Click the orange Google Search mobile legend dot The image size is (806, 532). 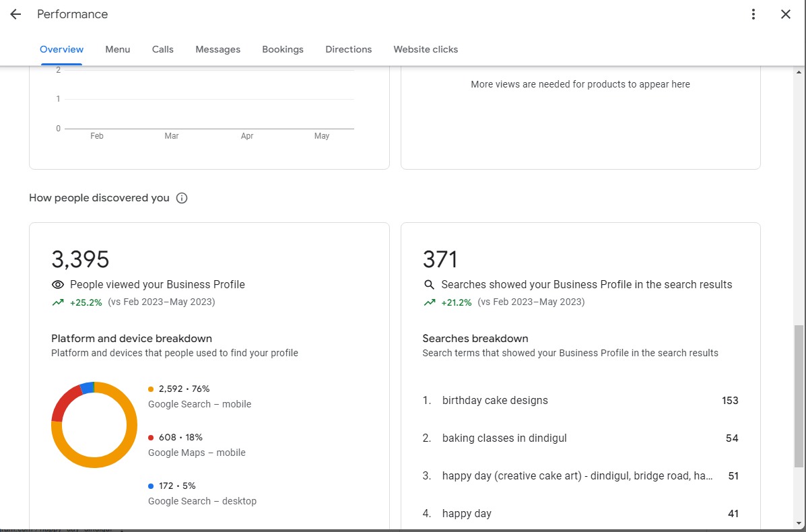(x=151, y=389)
